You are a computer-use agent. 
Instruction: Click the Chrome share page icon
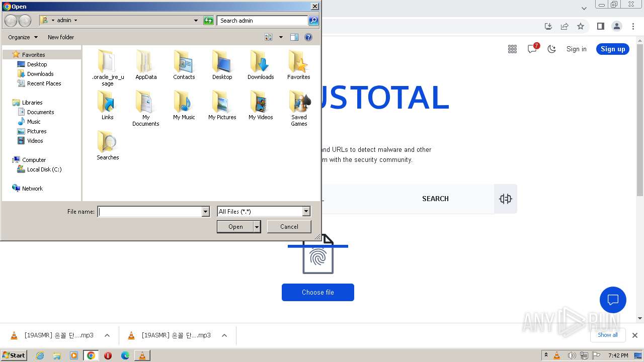coord(565,26)
